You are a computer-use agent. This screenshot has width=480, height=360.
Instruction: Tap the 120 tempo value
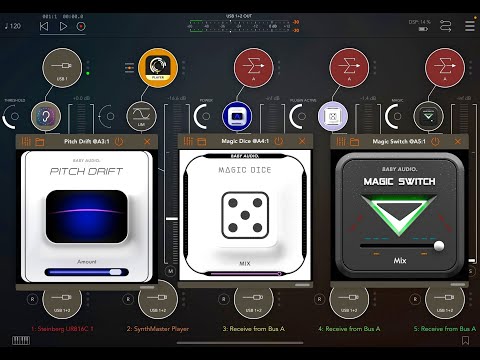pyautogui.click(x=13, y=26)
